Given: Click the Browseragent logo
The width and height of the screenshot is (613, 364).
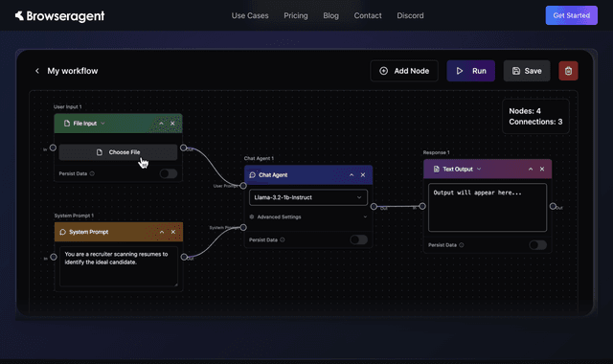Looking at the screenshot, I should click(x=59, y=15).
